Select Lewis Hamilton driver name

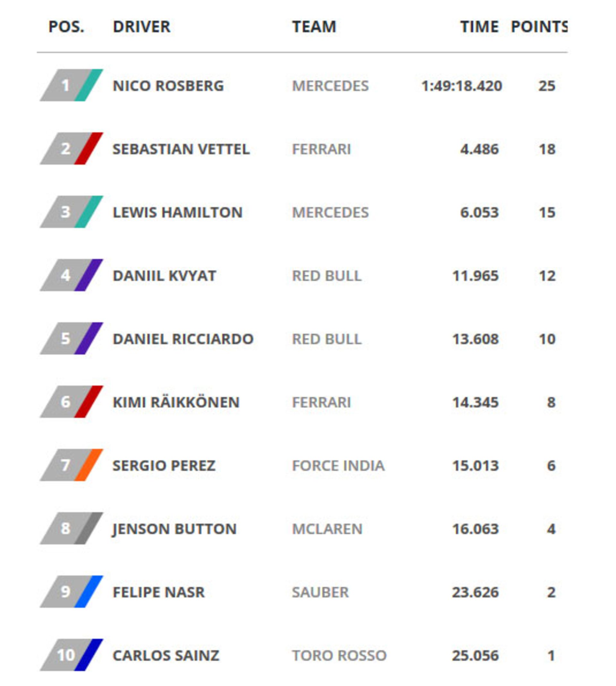(x=178, y=212)
